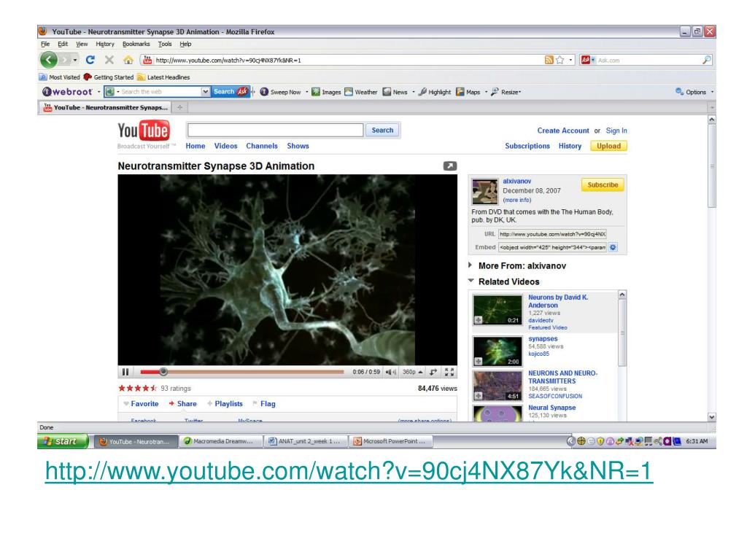Switch to Macromedia Dreamweaver taskbar item

click(x=221, y=441)
